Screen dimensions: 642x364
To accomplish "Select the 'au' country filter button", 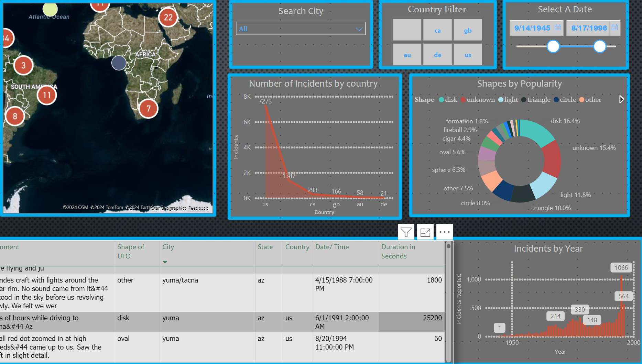I will coord(407,55).
